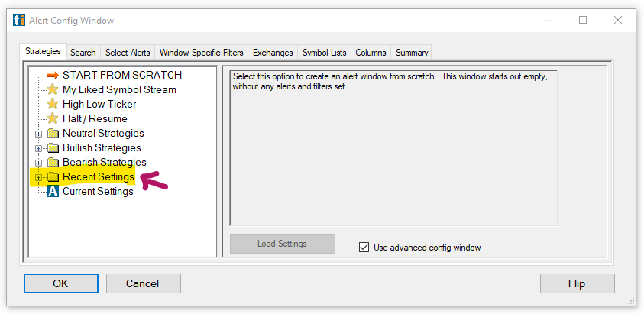Screen dimensions: 644x314
Task: Click the Bullish Strategies folder icon
Action: [x=53, y=148]
